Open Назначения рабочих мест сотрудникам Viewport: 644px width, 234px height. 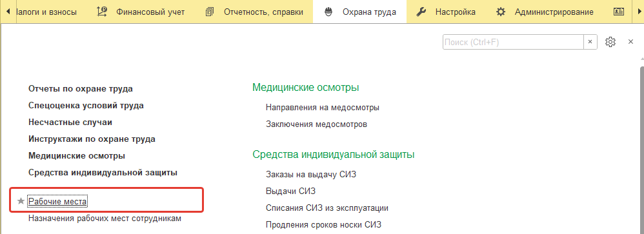click(x=105, y=219)
